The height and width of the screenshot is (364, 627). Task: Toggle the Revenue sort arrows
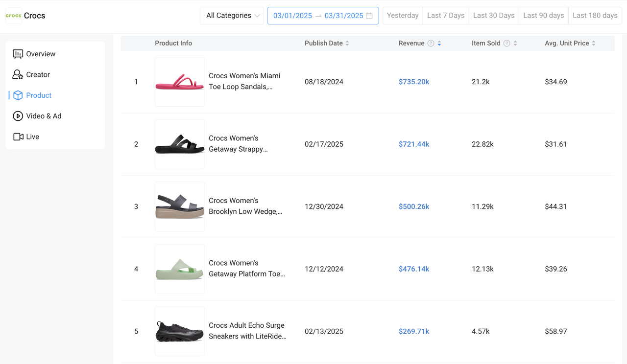point(439,43)
